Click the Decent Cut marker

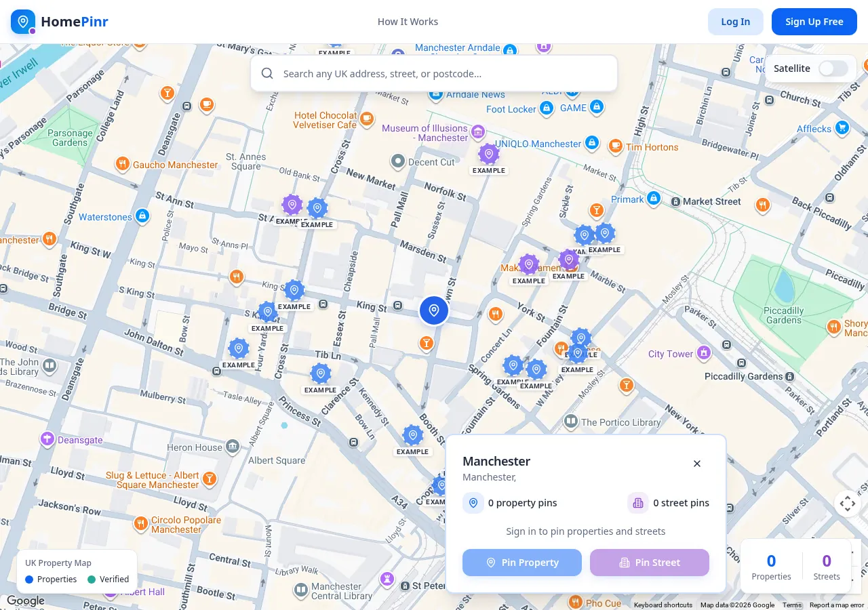(398, 161)
